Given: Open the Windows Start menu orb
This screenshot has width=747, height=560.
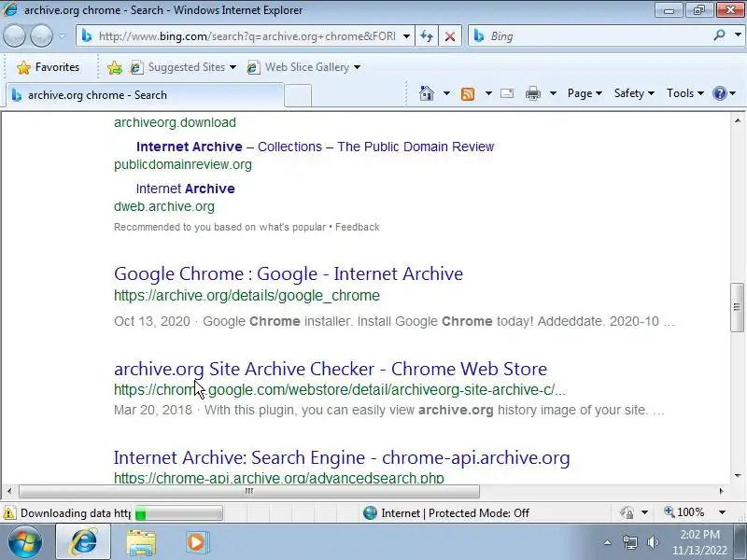Looking at the screenshot, I should click(x=25, y=542).
